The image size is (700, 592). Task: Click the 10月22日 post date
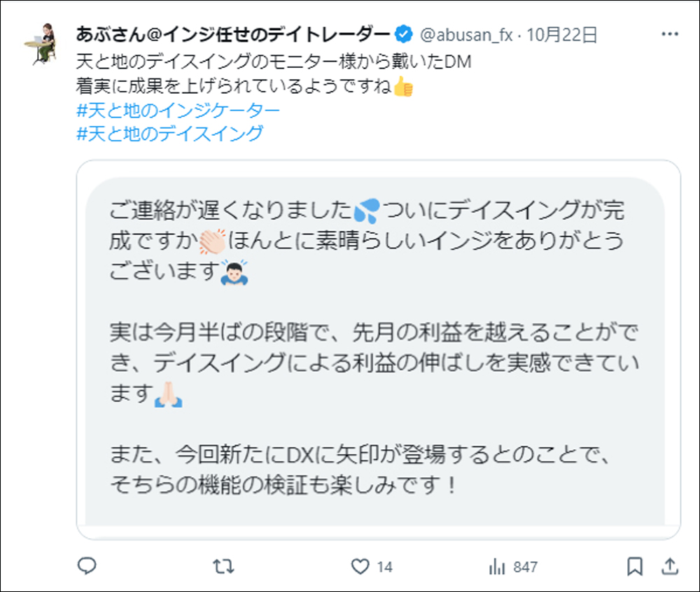pyautogui.click(x=563, y=34)
